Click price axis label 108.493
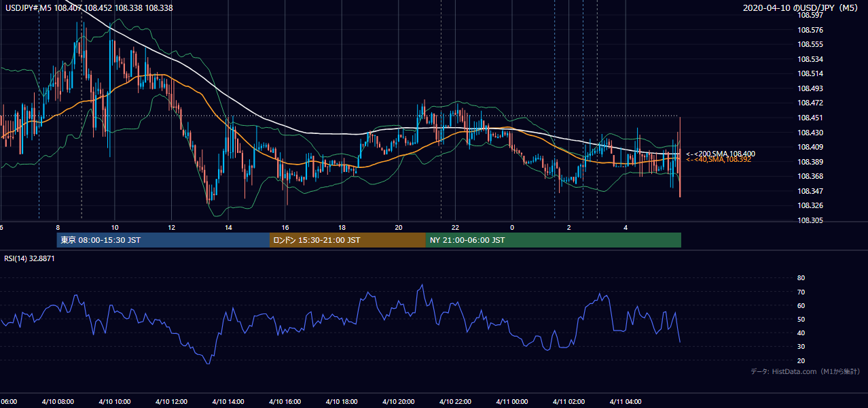This screenshot has width=868, height=408. pos(811,88)
